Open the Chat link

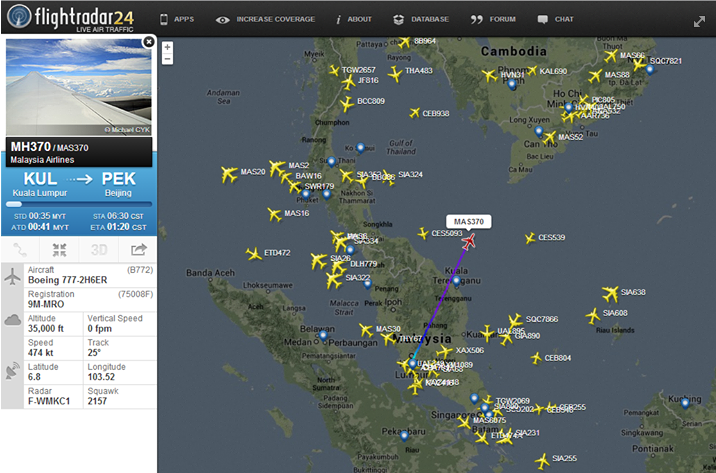pyautogui.click(x=556, y=19)
